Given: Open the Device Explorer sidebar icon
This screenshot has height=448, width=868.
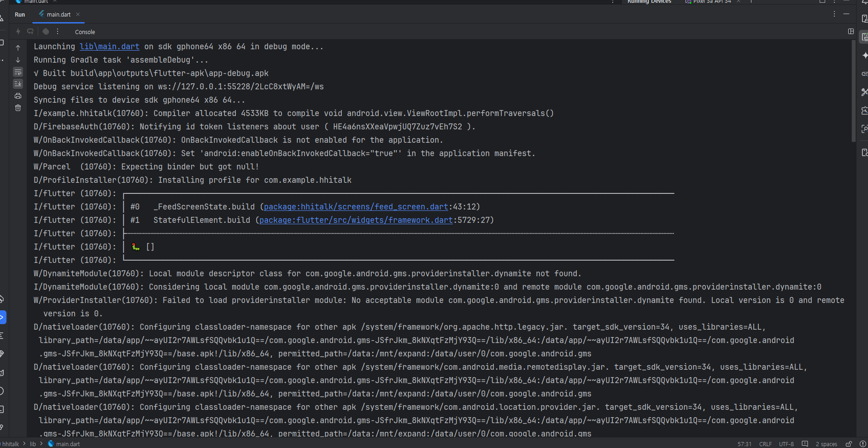Looking at the screenshot, I should [x=864, y=152].
